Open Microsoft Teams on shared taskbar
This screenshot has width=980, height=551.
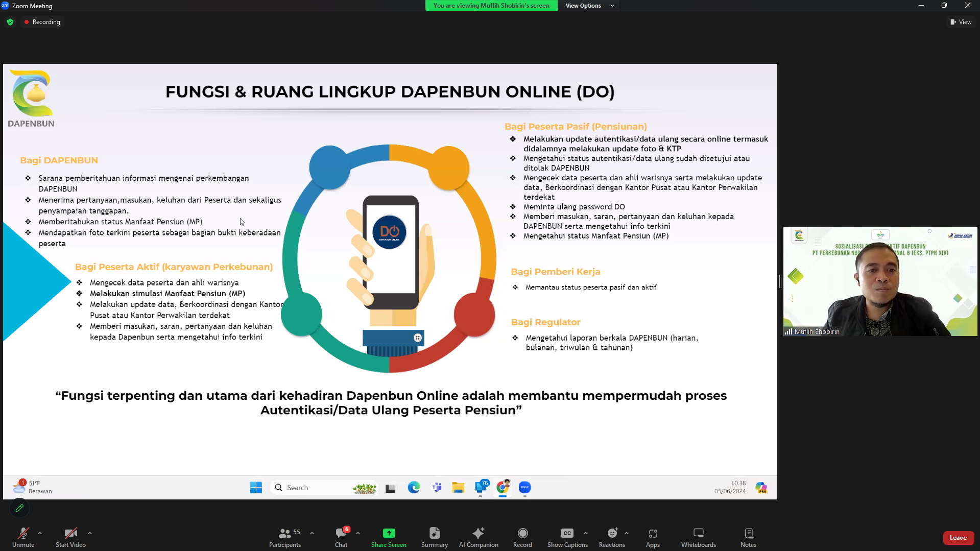click(437, 488)
